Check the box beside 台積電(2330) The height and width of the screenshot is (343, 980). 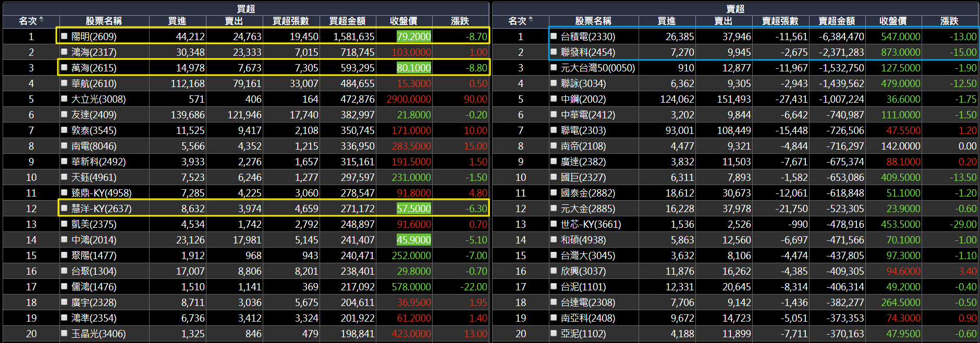coord(554,36)
